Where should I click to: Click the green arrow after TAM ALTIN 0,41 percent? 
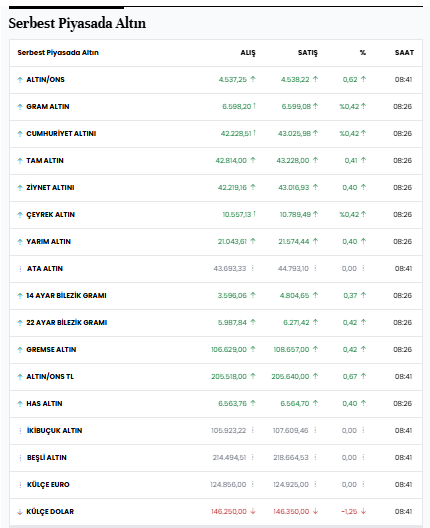click(363, 160)
